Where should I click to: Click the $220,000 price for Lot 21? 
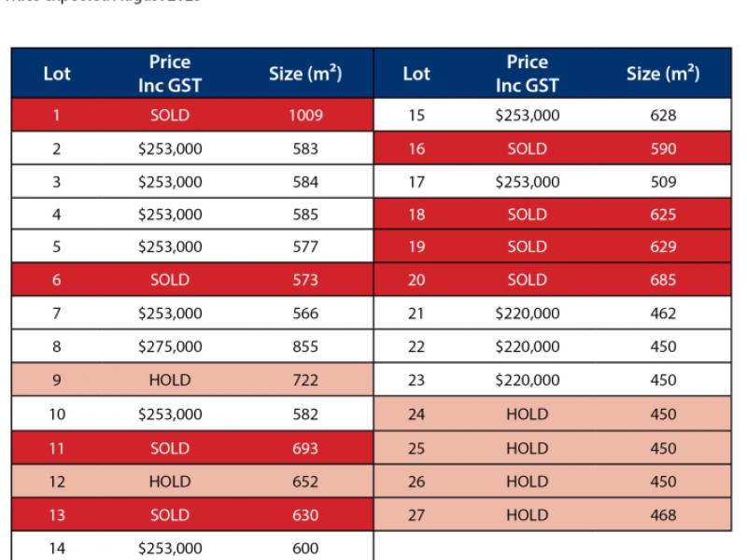click(527, 314)
